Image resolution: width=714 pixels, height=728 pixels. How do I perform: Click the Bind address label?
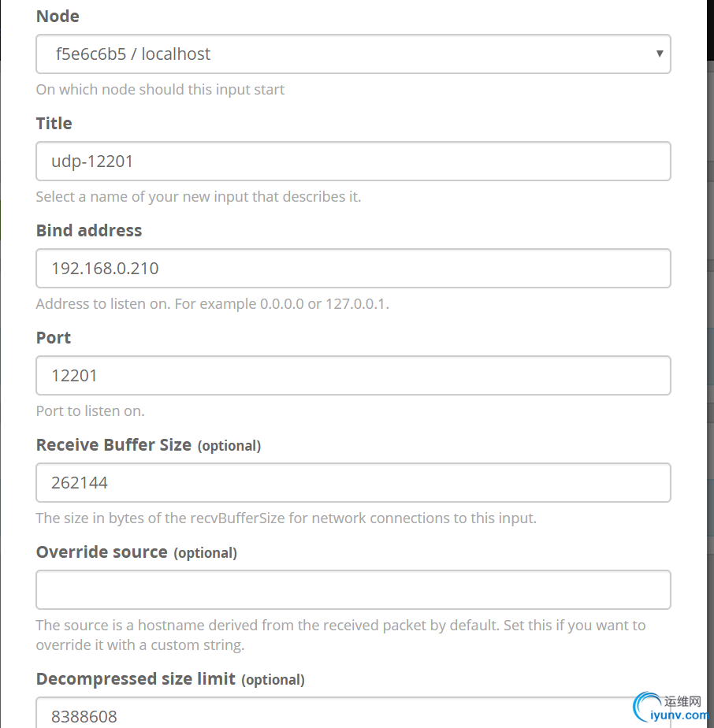tap(89, 231)
